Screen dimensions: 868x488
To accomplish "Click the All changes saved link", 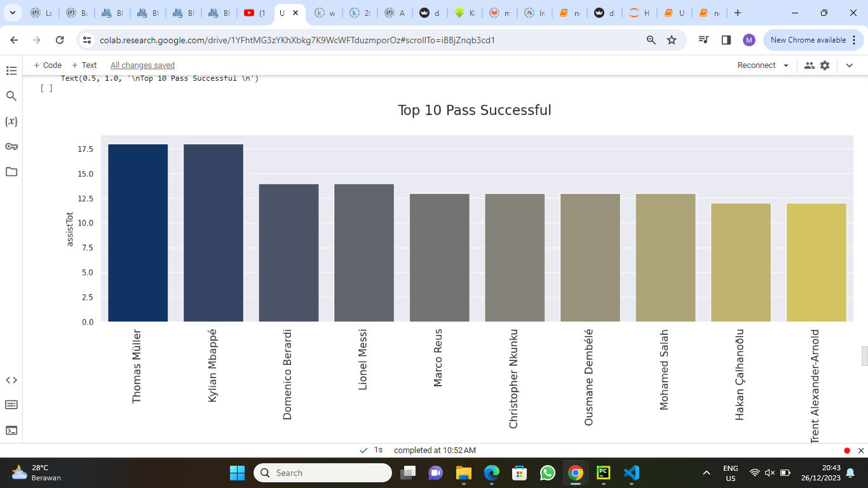I will [x=142, y=65].
